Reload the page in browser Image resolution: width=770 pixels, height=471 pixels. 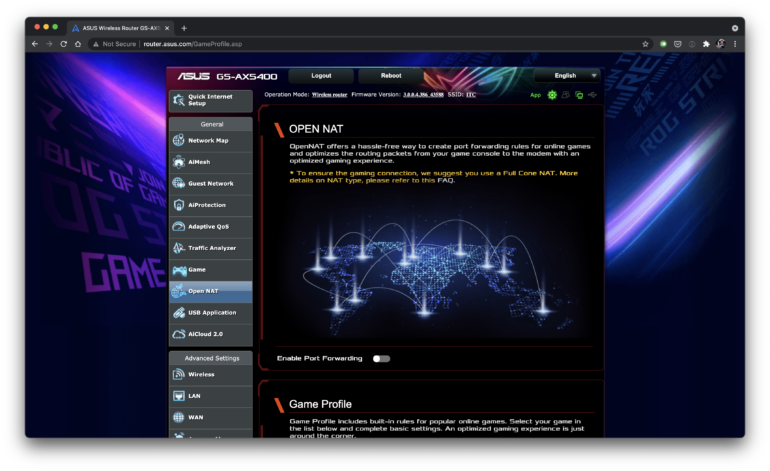click(x=63, y=44)
